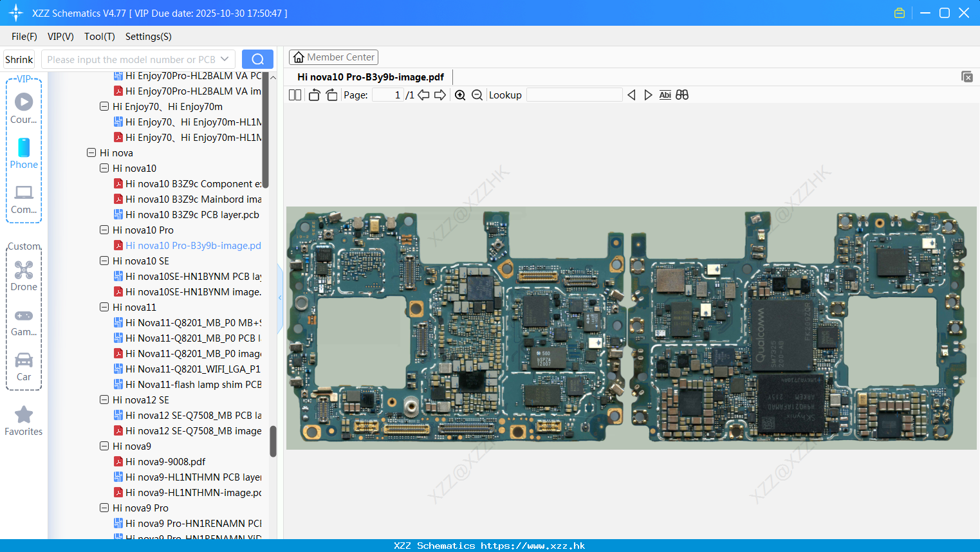Open Hi Nova11-Q8201_WIFI_LGA file
The image size is (980, 552).
coord(188,369)
